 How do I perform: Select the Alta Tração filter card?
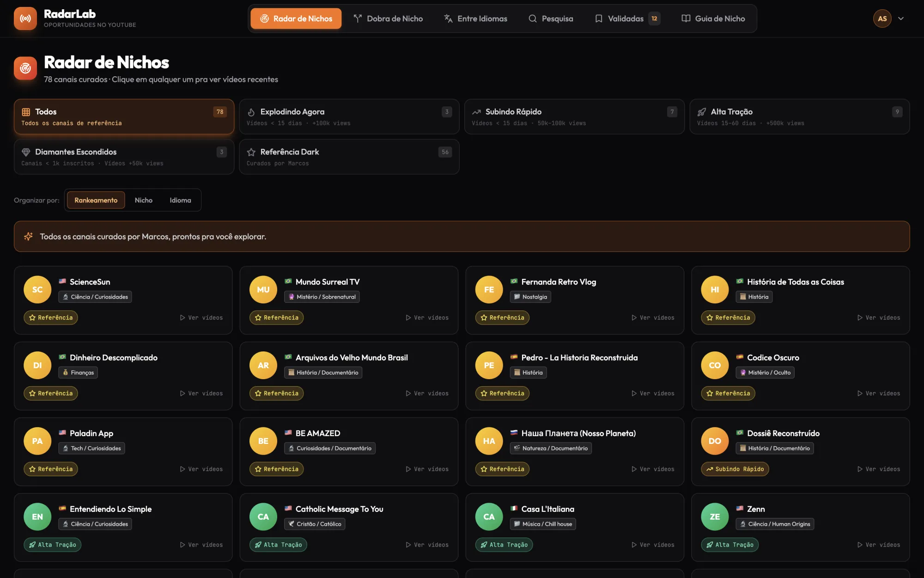click(x=800, y=117)
